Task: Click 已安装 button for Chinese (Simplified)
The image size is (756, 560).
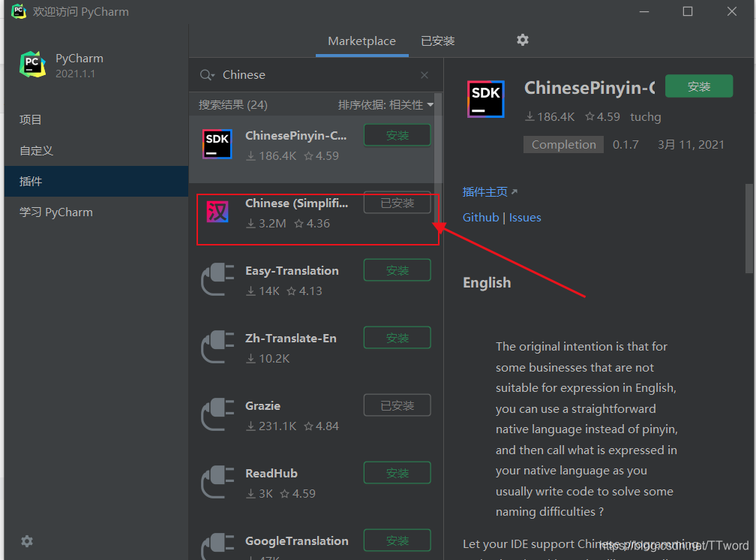Action: [397, 203]
